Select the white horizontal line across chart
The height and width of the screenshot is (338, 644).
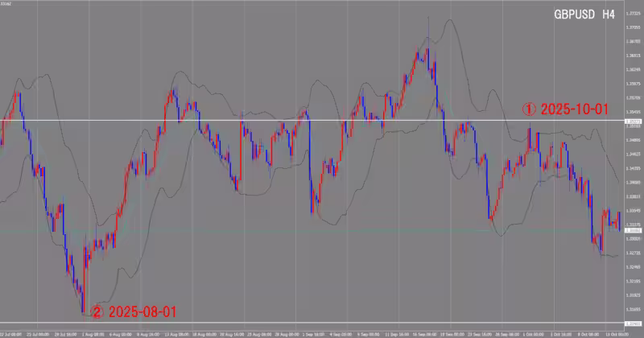[322, 121]
